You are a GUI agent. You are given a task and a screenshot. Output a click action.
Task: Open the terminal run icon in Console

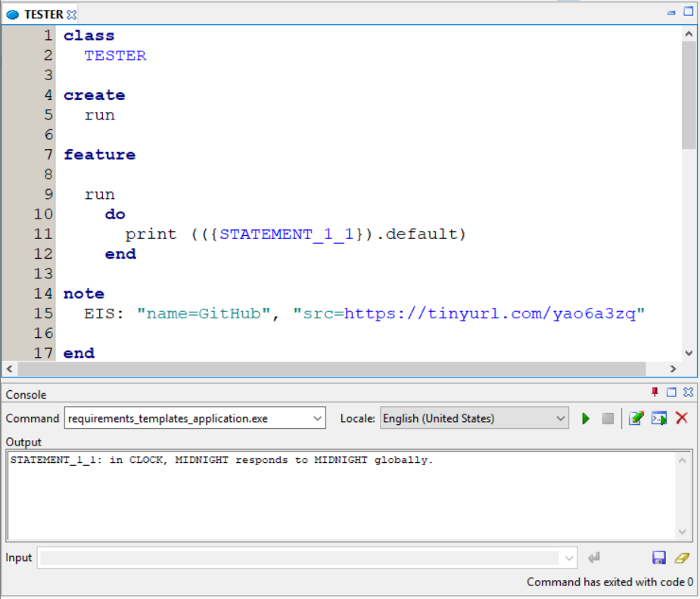[x=658, y=418]
